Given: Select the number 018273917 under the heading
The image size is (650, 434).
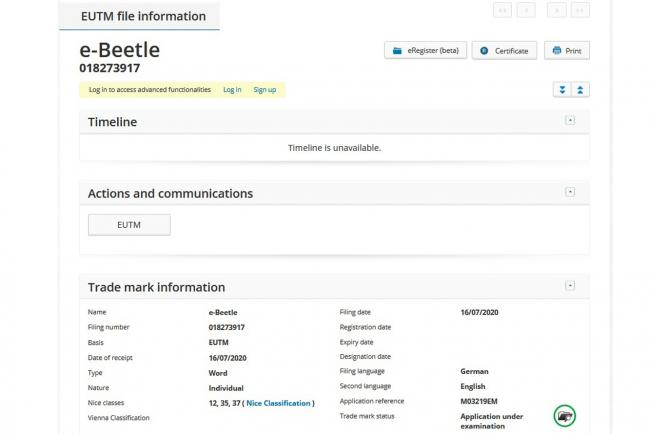Looking at the screenshot, I should [x=109, y=68].
